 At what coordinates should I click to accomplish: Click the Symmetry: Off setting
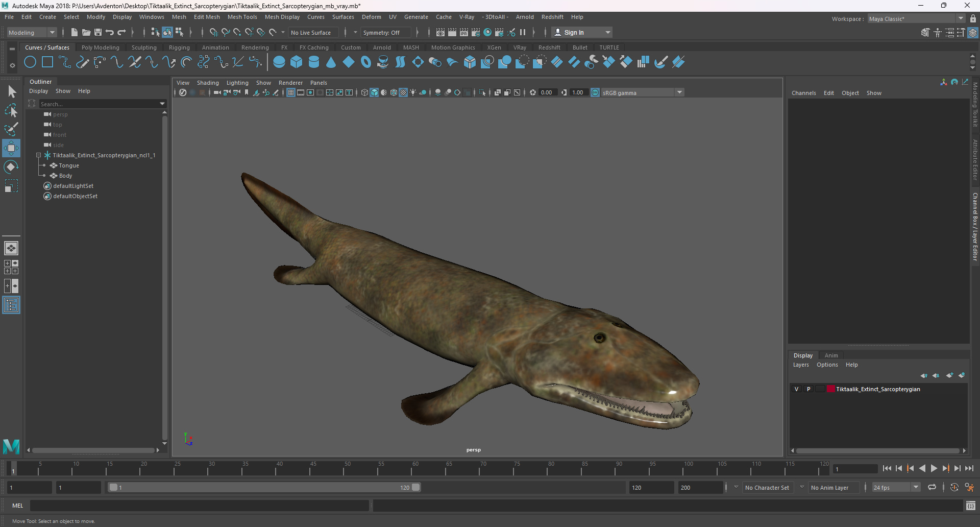(x=385, y=32)
